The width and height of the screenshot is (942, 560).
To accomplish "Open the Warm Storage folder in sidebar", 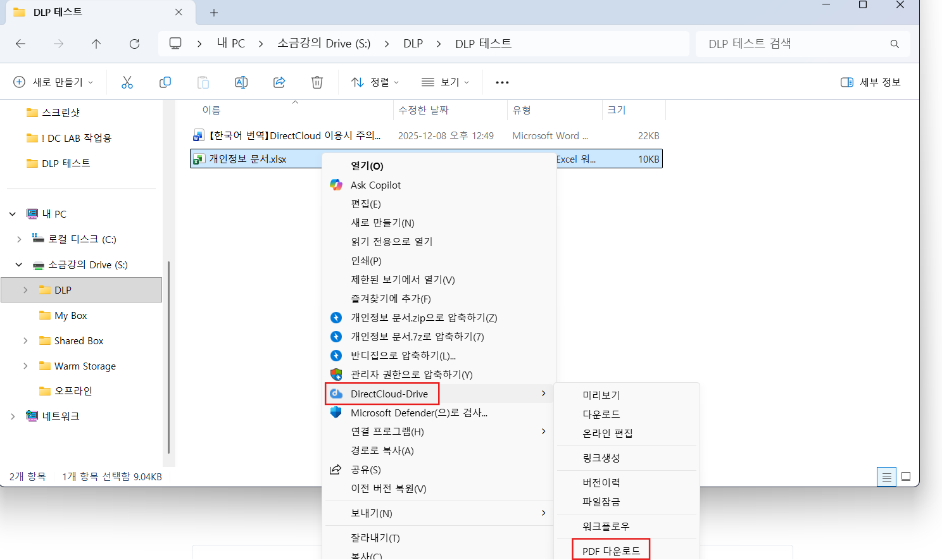I will click(x=85, y=366).
